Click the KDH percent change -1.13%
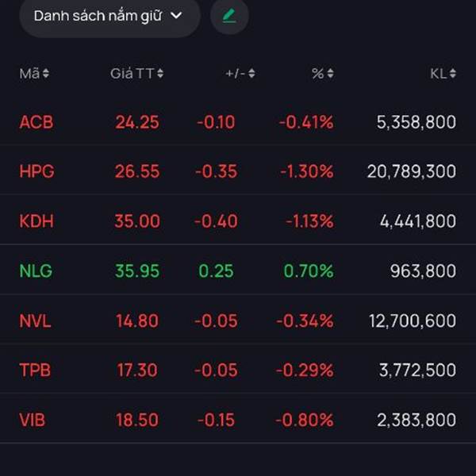 [x=305, y=221]
